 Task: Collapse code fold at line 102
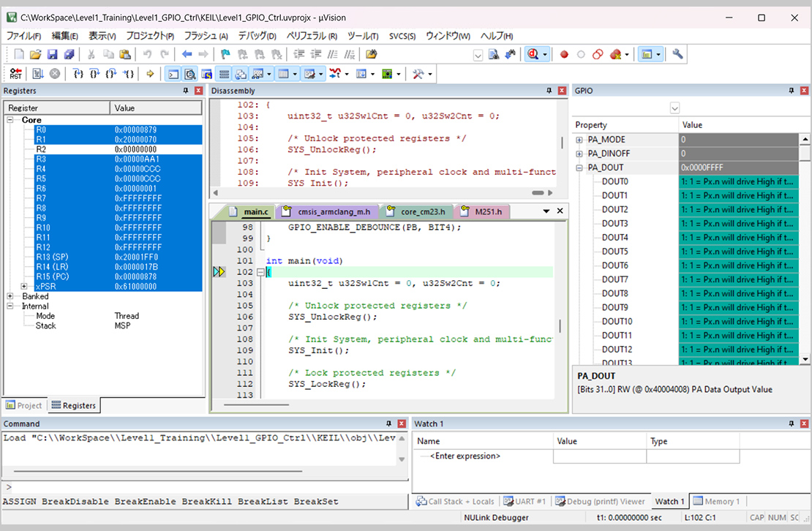[x=260, y=271]
